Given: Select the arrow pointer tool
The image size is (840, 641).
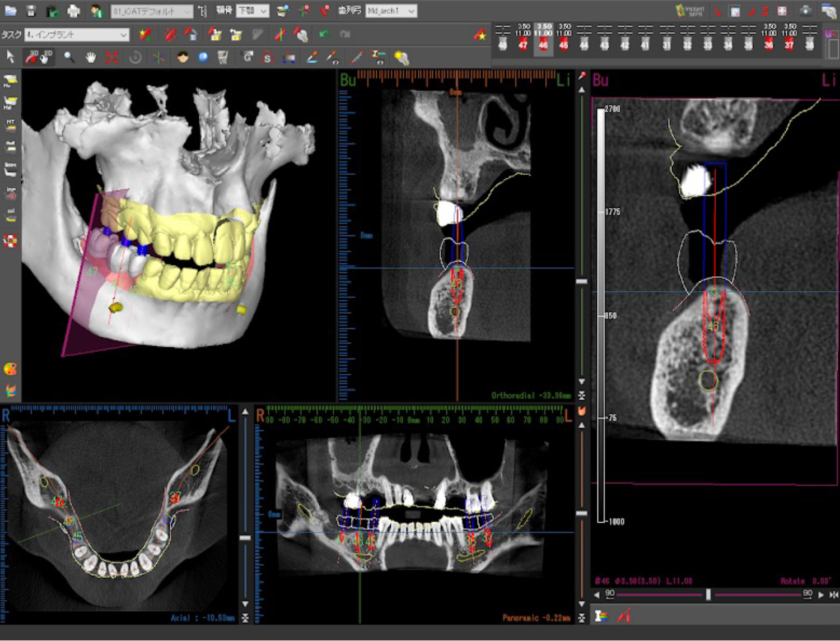Looking at the screenshot, I should pos(10,57).
